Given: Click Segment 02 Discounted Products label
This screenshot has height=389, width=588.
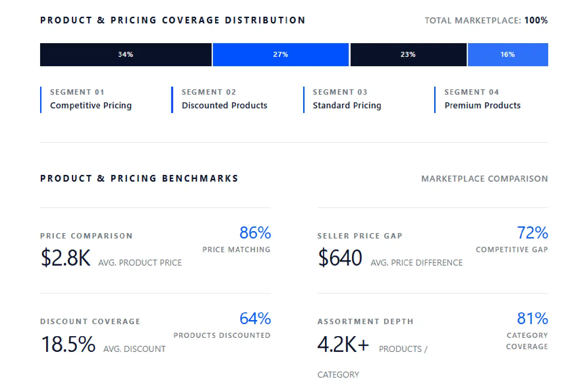Looking at the screenshot, I should click(224, 99).
